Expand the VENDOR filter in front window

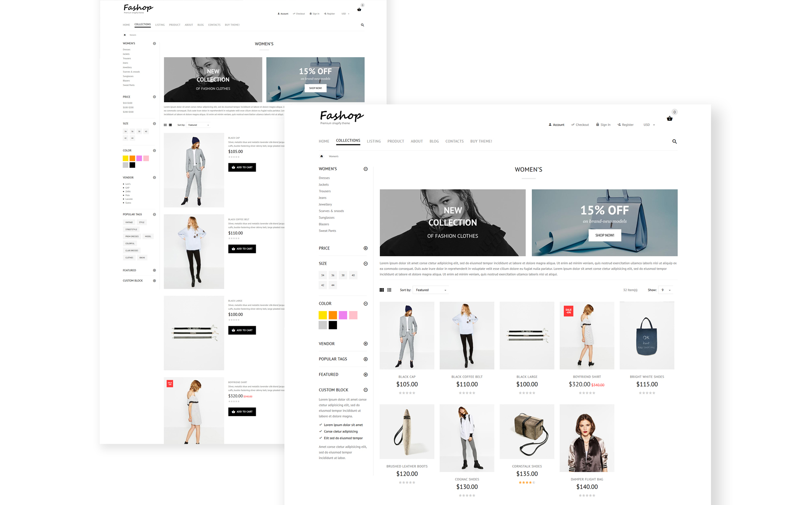pos(365,344)
